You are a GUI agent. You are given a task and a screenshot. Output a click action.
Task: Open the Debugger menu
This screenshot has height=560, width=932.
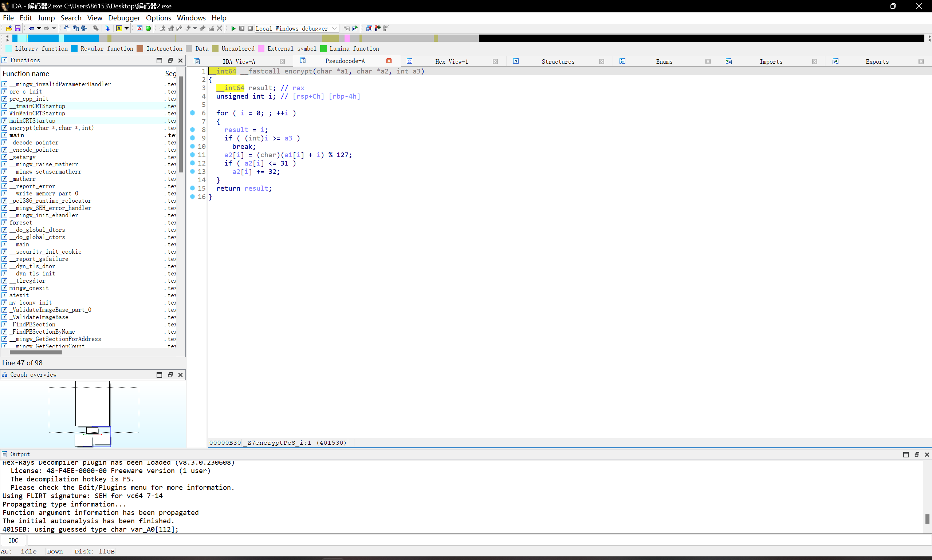point(124,18)
